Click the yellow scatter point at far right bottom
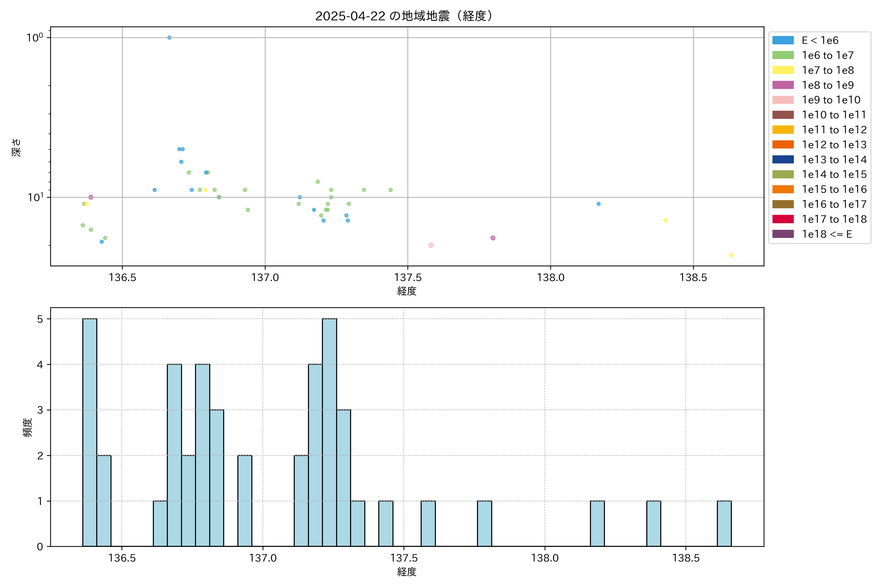This screenshot has height=588, width=882. point(731,255)
